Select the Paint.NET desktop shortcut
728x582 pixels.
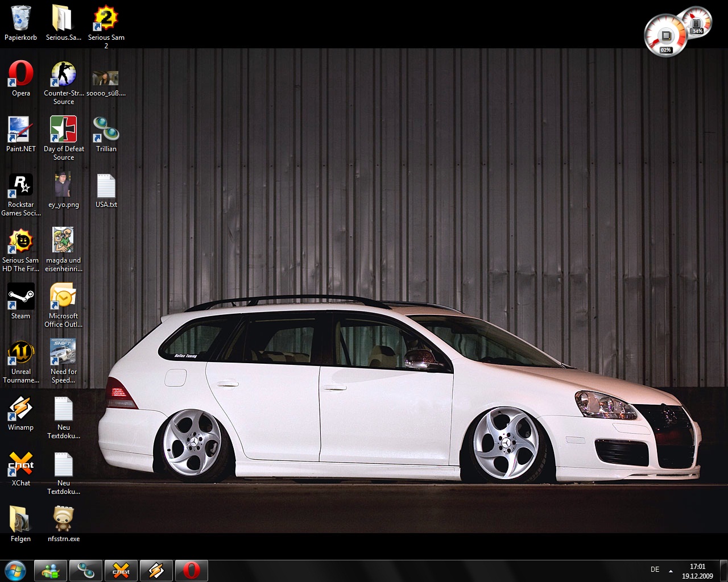click(21, 130)
